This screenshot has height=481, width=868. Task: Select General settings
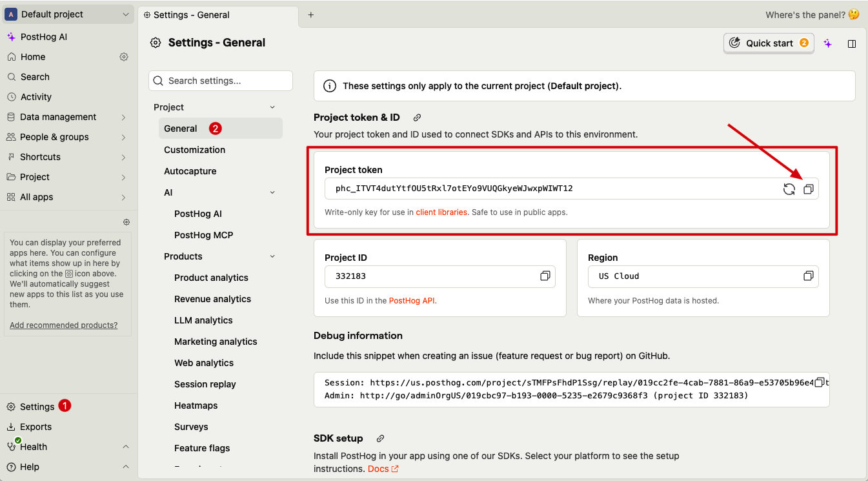pyautogui.click(x=221, y=128)
